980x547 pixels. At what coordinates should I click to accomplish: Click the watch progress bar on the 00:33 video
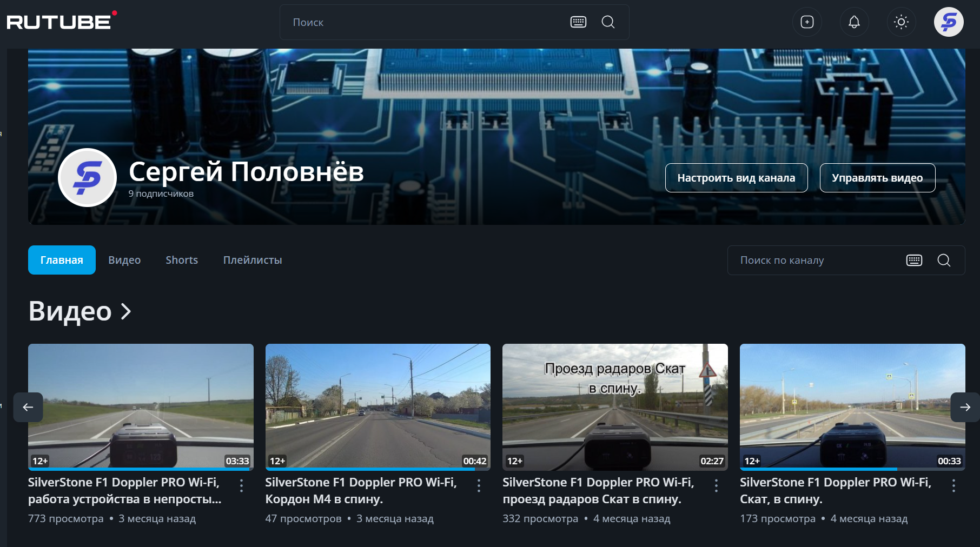852,469
